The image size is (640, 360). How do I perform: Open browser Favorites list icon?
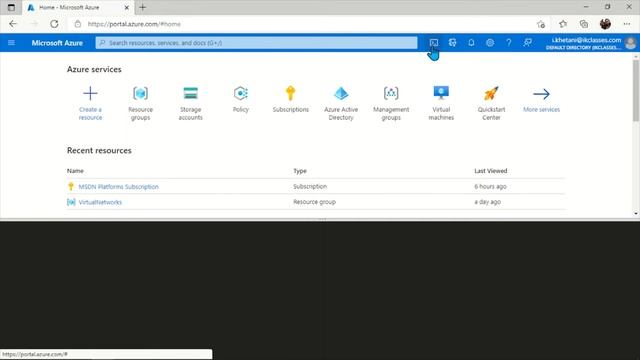coord(563,24)
